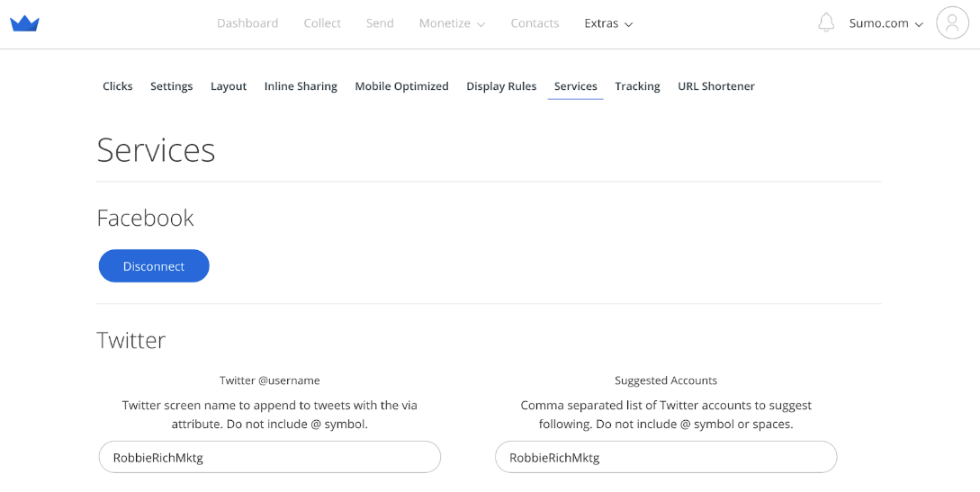Open the Sumo.com site selector
Screen dimensions: 980x492
tap(886, 23)
